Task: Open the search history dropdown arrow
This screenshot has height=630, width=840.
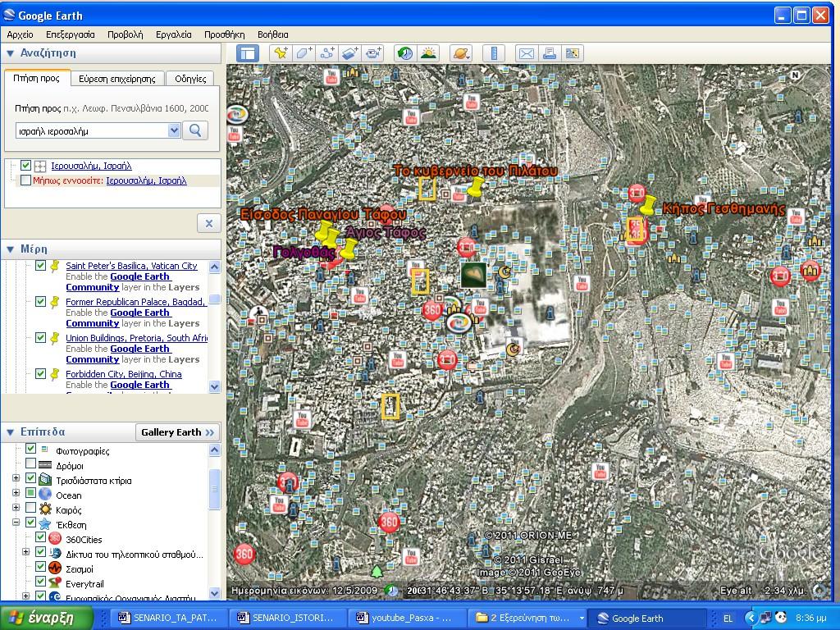Action: pyautogui.click(x=174, y=130)
